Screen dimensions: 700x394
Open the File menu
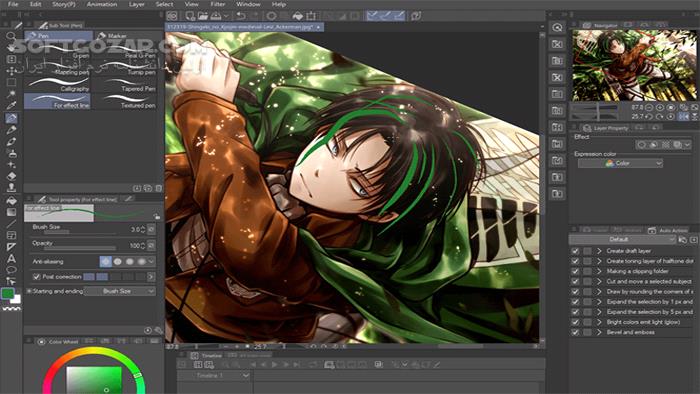(13, 4)
